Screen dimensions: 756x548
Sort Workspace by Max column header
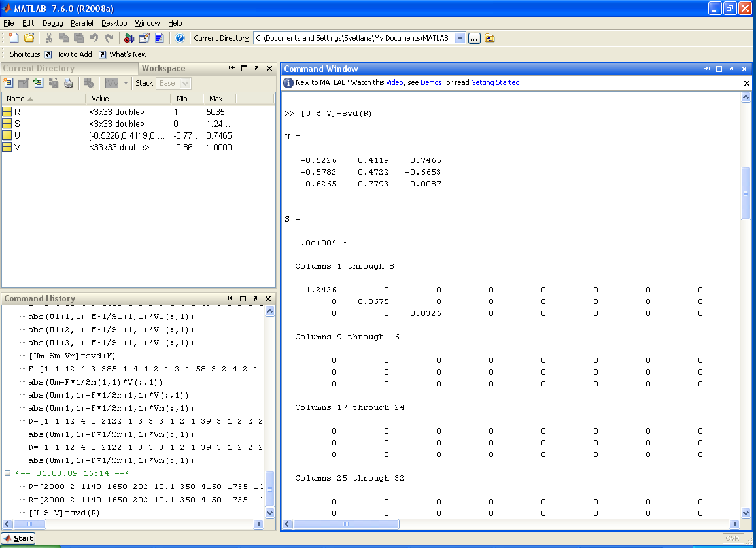[219, 99]
